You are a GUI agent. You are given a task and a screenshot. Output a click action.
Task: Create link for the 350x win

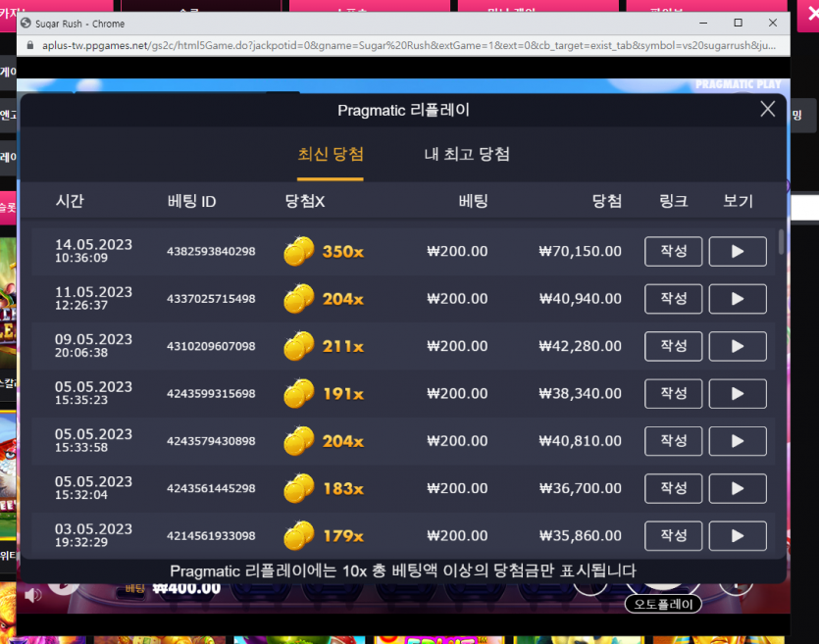[x=673, y=252]
